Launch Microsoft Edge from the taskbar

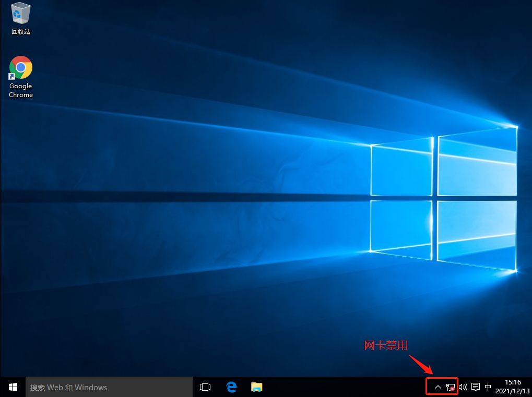(x=231, y=387)
